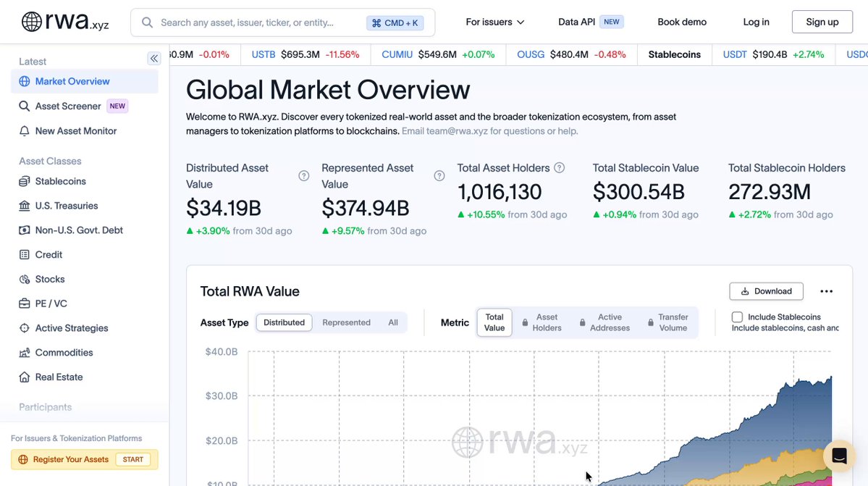Open the Data API page
Image resolution: width=868 pixels, height=486 pixels.
[x=591, y=22]
